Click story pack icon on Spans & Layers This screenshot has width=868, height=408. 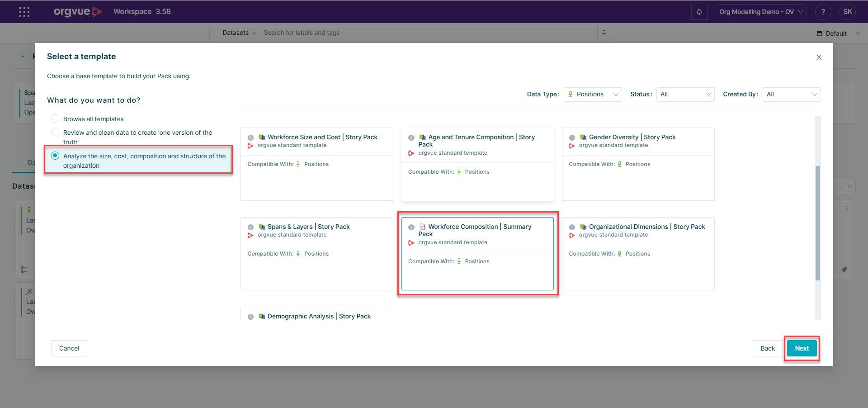(x=262, y=227)
